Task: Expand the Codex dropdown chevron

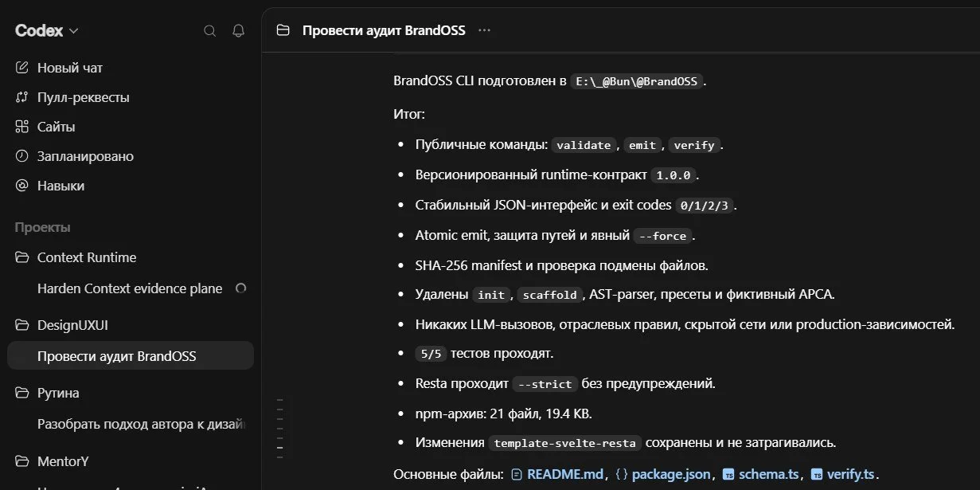Action: pos(74,31)
